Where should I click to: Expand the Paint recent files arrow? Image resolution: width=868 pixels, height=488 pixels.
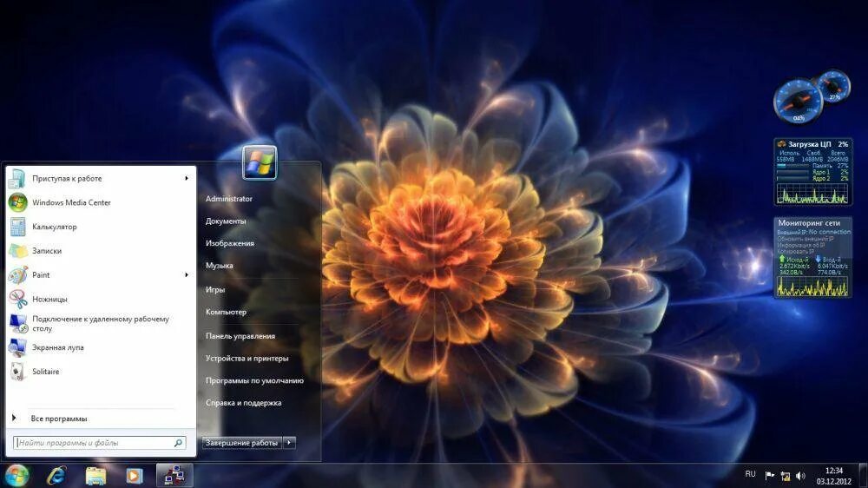point(187,274)
